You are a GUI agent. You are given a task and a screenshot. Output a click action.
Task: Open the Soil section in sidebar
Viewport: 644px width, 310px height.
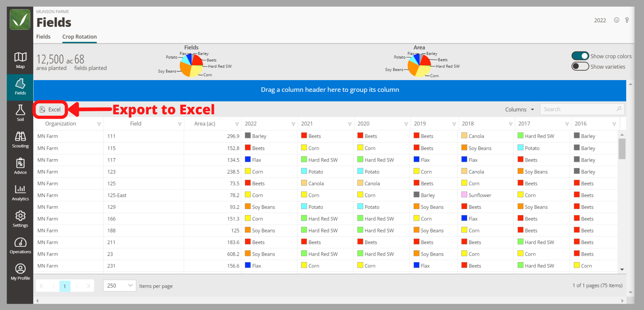pos(20,113)
